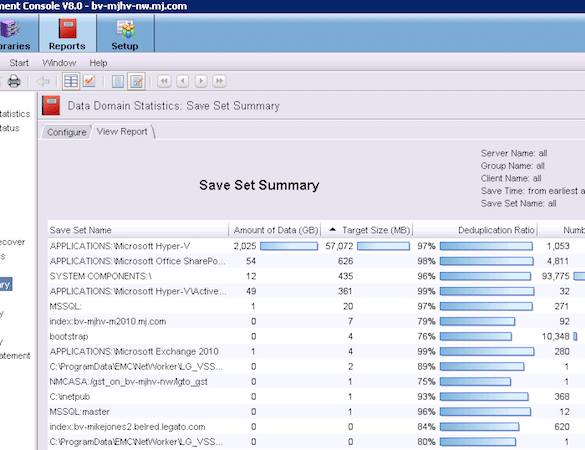Sort by Deduplication Ratio column
Image resolution: width=585 pixels, height=450 pixels.
click(x=475, y=230)
